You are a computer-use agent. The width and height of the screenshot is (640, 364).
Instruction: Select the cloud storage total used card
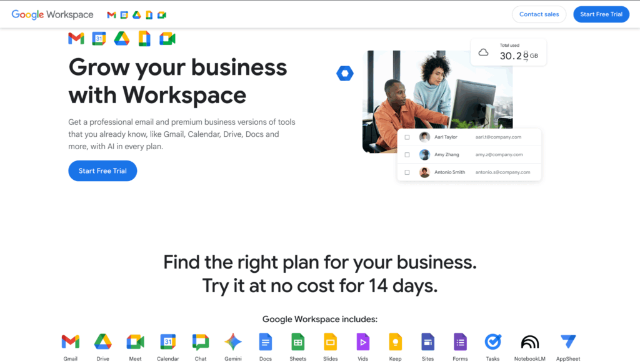click(x=508, y=52)
